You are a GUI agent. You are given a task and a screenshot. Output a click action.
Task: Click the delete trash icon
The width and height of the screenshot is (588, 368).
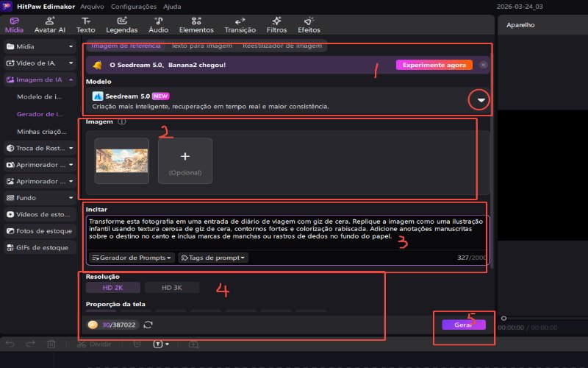point(51,344)
